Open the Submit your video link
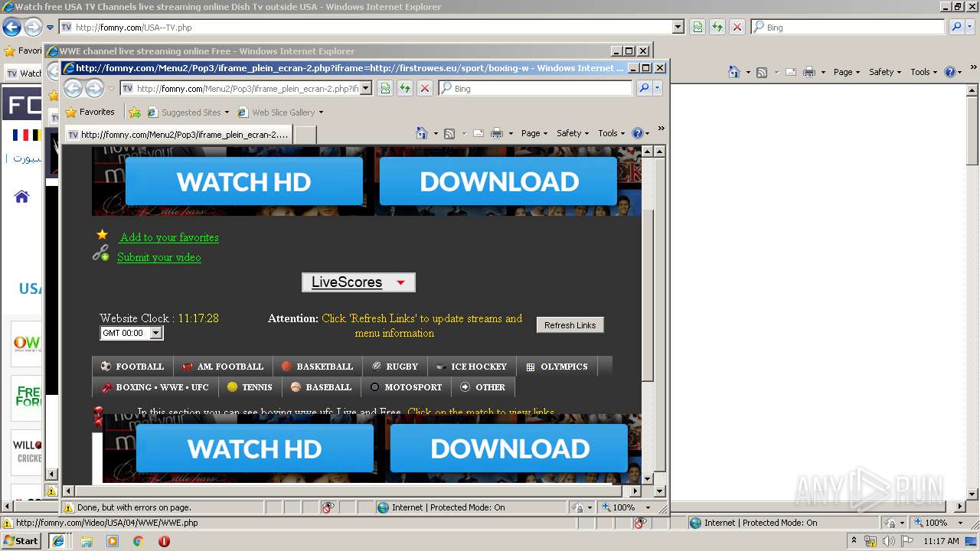This screenshot has width=980, height=551. point(159,257)
